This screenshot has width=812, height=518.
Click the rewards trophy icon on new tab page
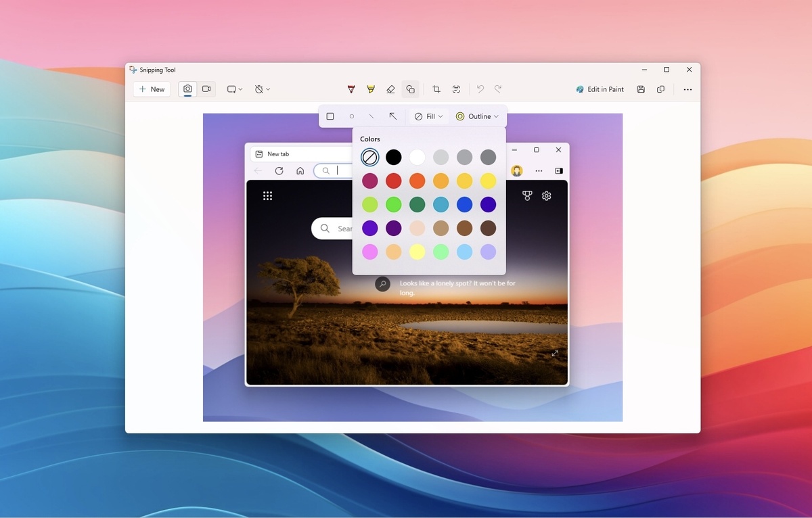[x=527, y=196]
